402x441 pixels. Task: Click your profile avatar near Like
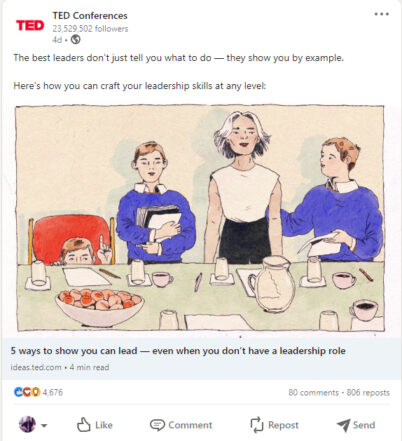click(x=27, y=425)
